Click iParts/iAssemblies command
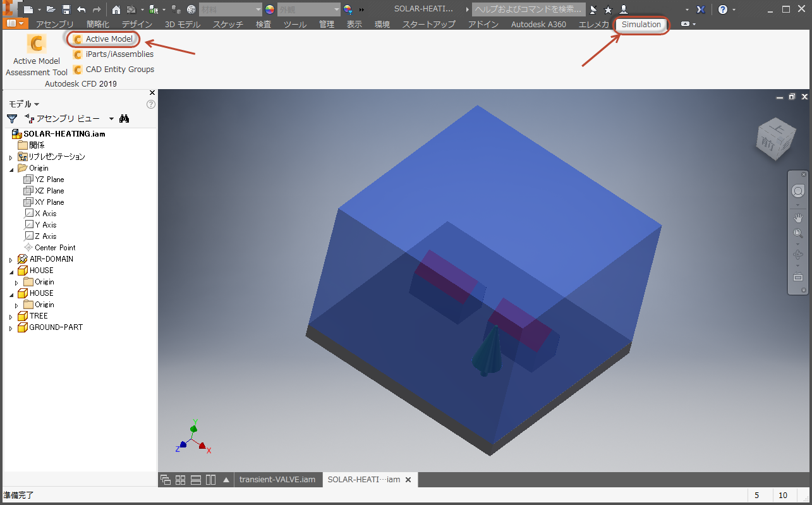Image resolution: width=812 pixels, height=505 pixels. click(113, 54)
